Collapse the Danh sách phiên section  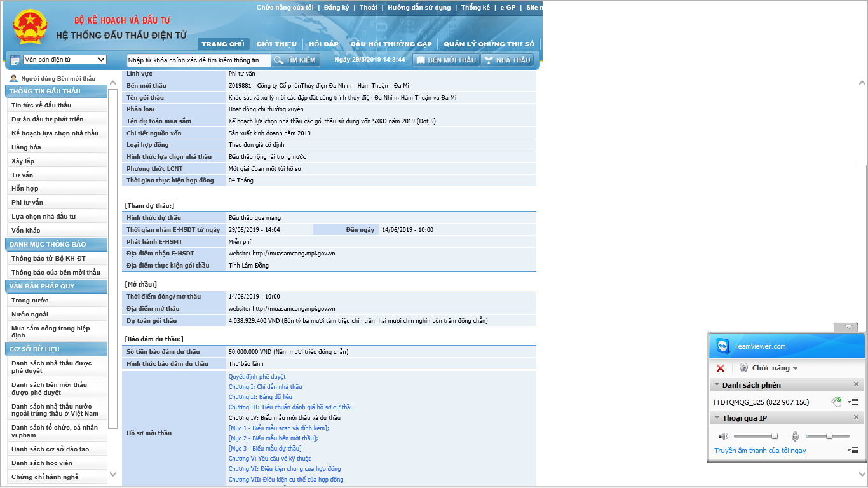717,385
